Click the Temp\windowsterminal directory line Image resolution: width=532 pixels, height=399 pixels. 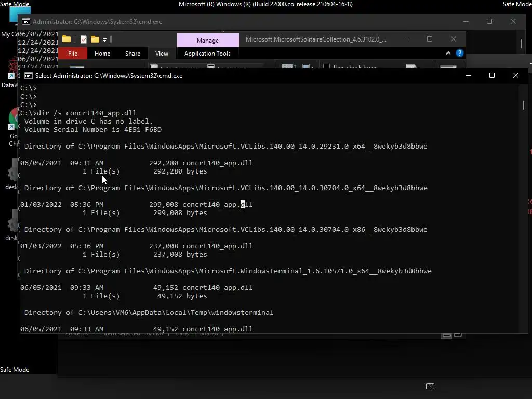pyautogui.click(x=149, y=312)
